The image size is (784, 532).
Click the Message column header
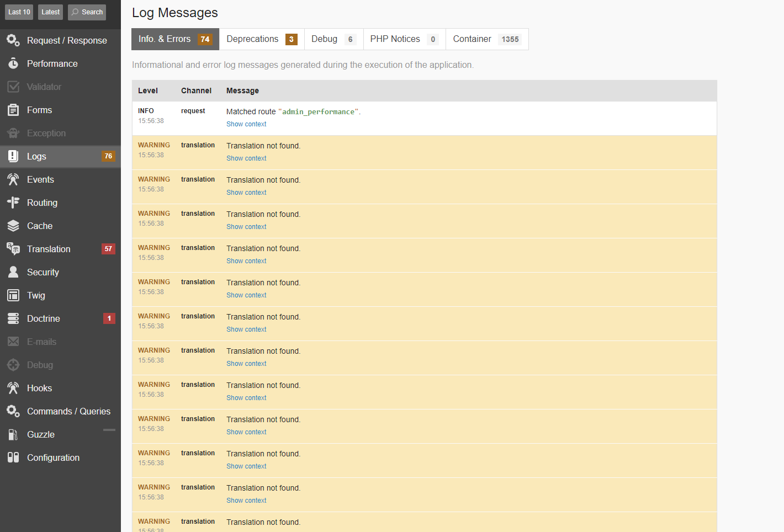(x=242, y=91)
